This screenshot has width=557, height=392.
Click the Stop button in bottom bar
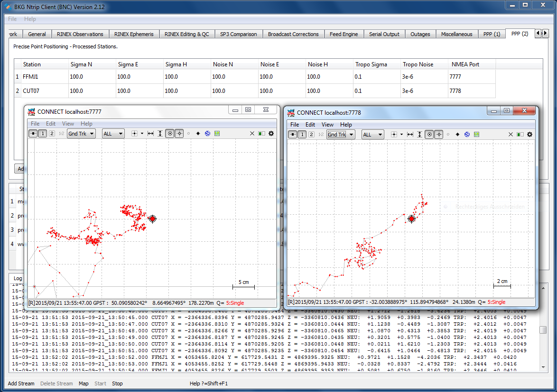pos(117,383)
